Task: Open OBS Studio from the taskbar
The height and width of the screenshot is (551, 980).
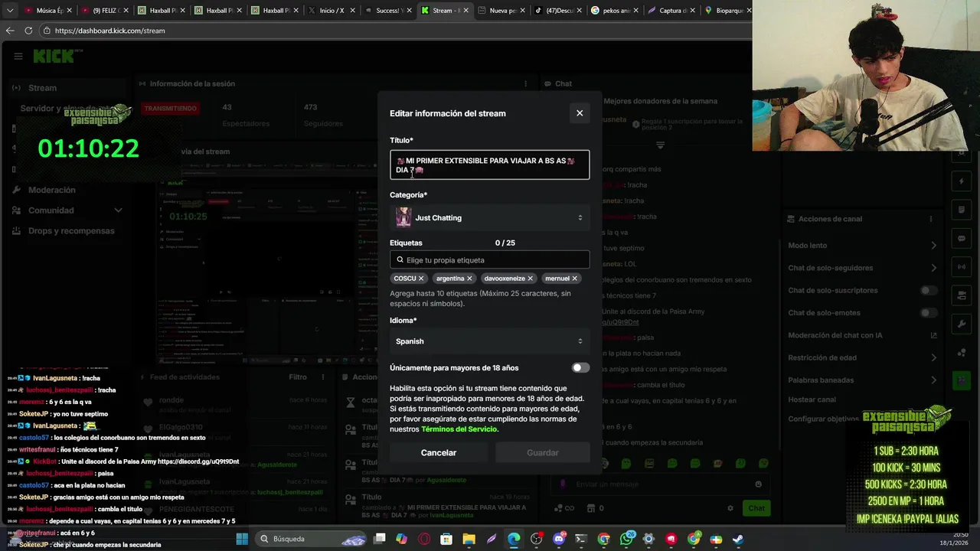Action: pos(536,539)
